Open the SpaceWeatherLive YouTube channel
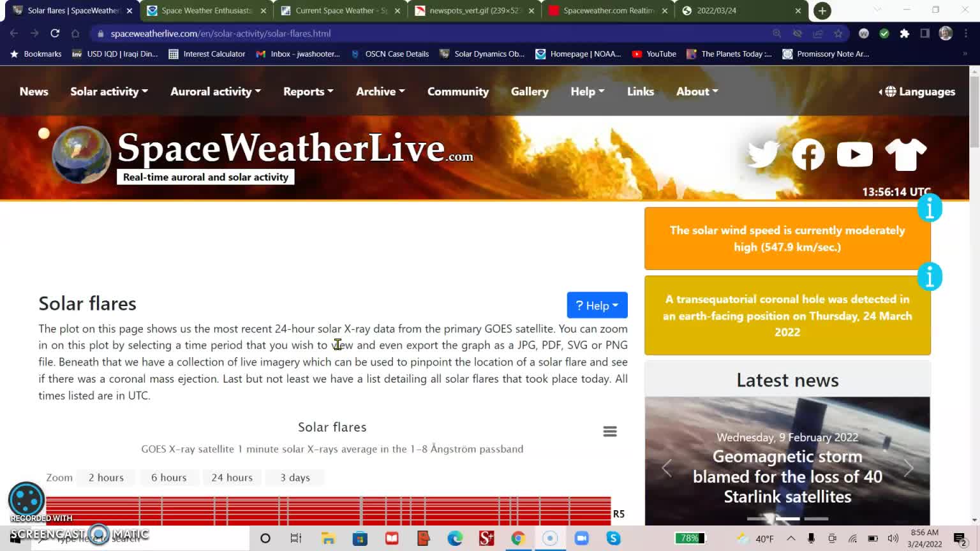 pyautogui.click(x=854, y=154)
